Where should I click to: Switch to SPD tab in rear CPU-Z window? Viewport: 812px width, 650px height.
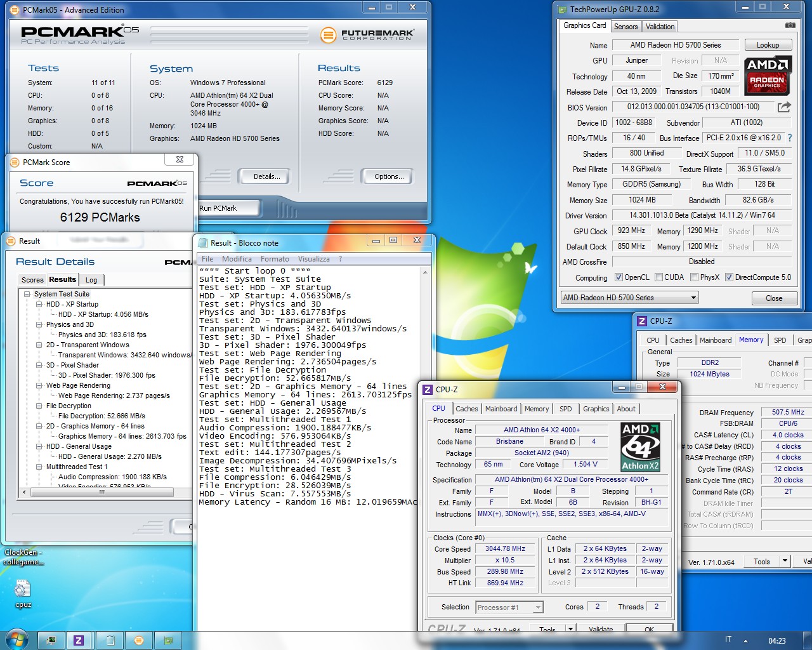click(x=780, y=340)
